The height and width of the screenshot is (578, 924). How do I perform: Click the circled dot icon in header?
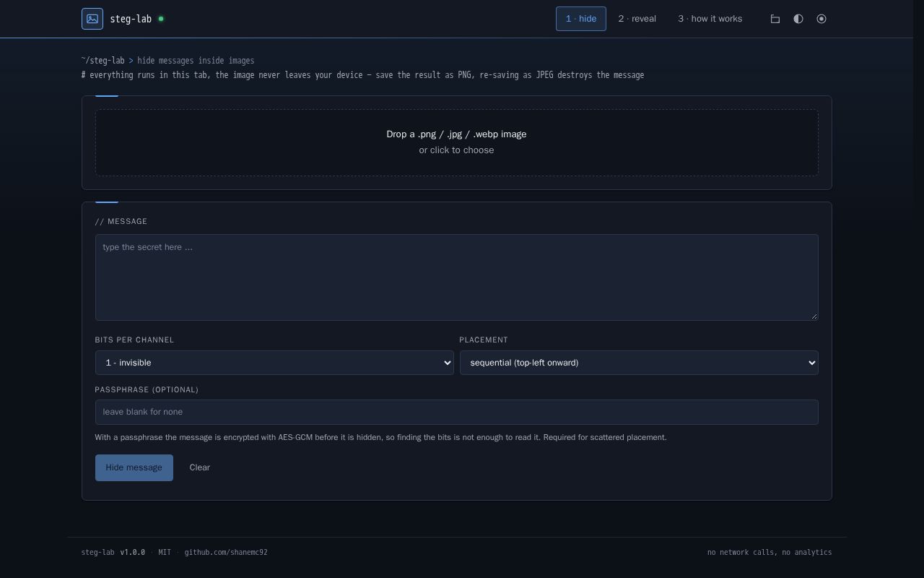click(x=821, y=19)
